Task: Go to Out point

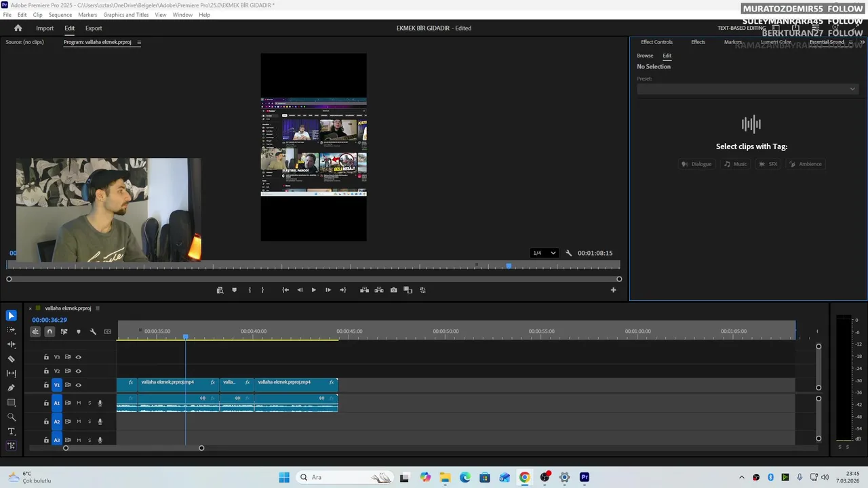Action: 342,290
